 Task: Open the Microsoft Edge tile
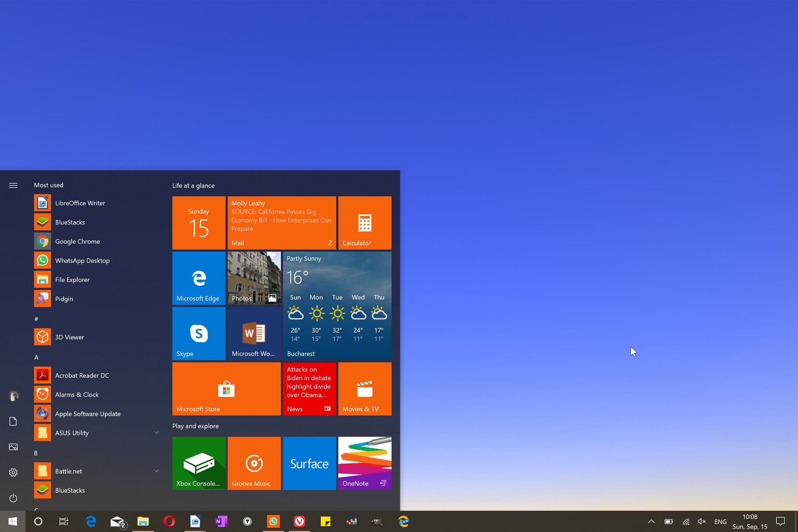(x=199, y=278)
